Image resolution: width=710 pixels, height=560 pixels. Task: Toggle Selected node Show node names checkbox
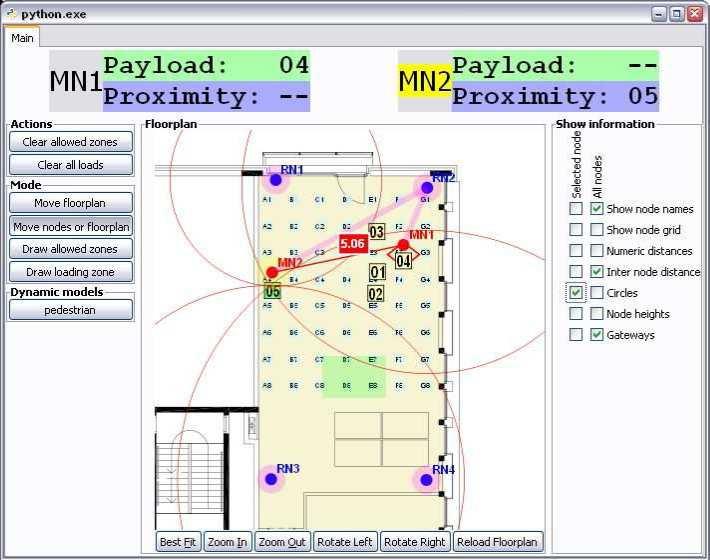576,209
